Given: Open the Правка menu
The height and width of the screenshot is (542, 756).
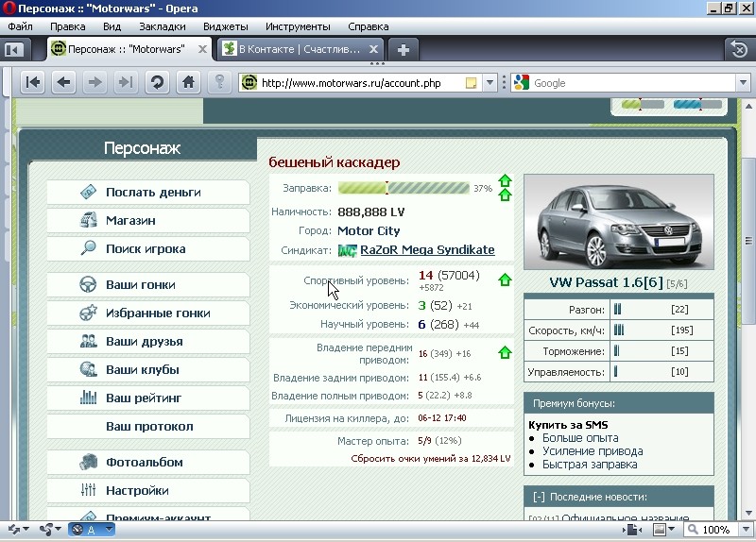Looking at the screenshot, I should click(x=67, y=26).
